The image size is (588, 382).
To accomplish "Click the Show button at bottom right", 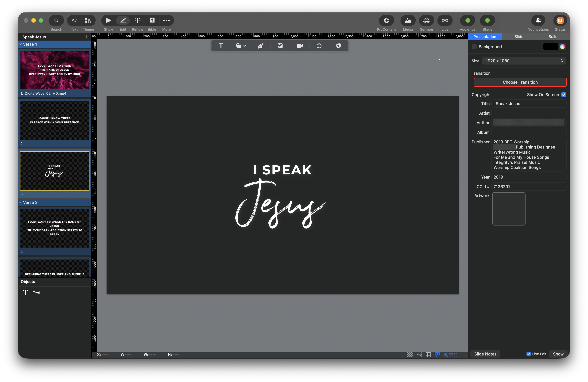I will pos(558,354).
